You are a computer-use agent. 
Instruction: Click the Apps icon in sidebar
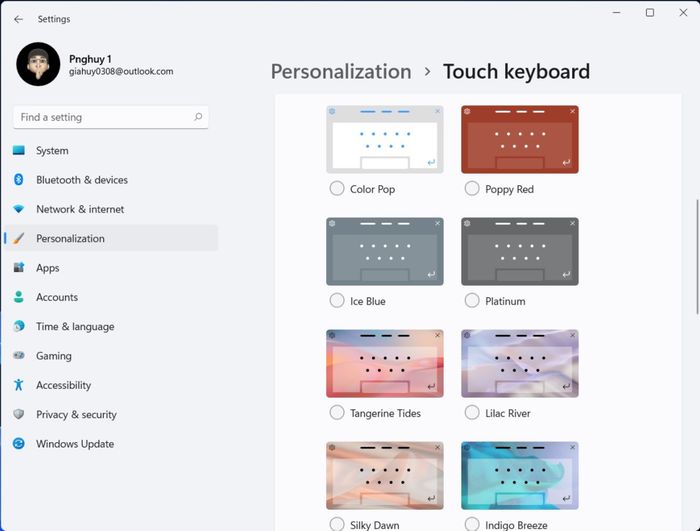(19, 268)
